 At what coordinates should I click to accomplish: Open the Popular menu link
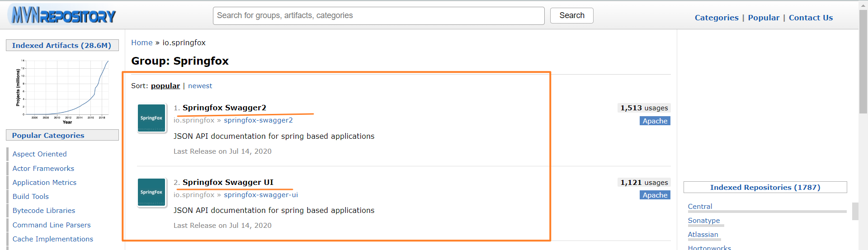tap(764, 18)
